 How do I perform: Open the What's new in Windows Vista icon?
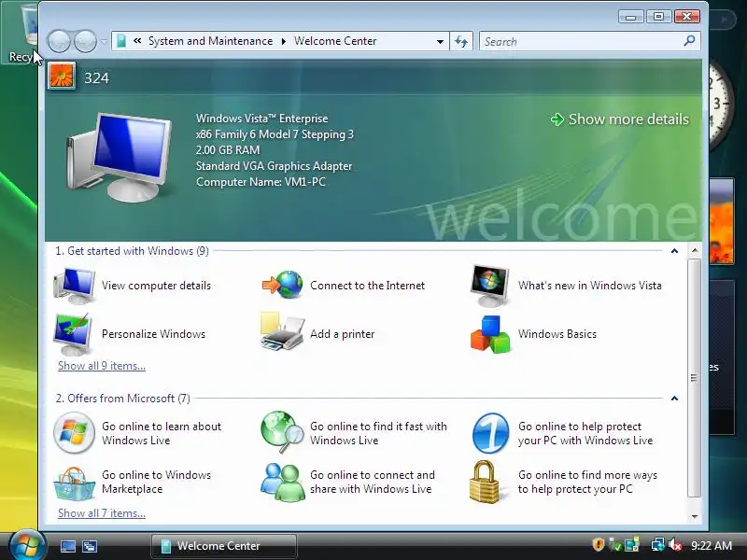489,286
